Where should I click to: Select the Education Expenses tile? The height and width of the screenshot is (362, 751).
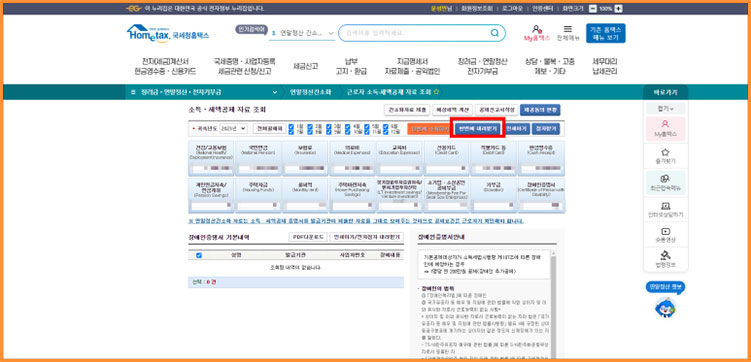pos(399,158)
